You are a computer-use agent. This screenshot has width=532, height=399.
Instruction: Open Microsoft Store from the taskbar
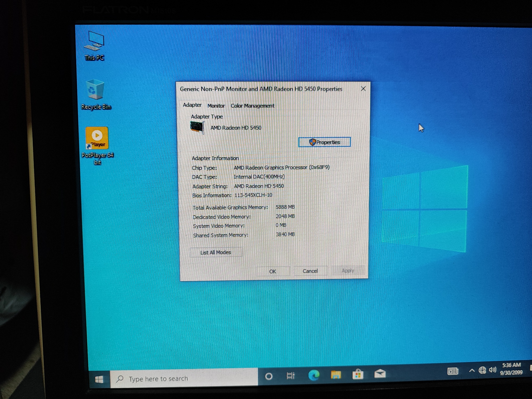point(358,374)
